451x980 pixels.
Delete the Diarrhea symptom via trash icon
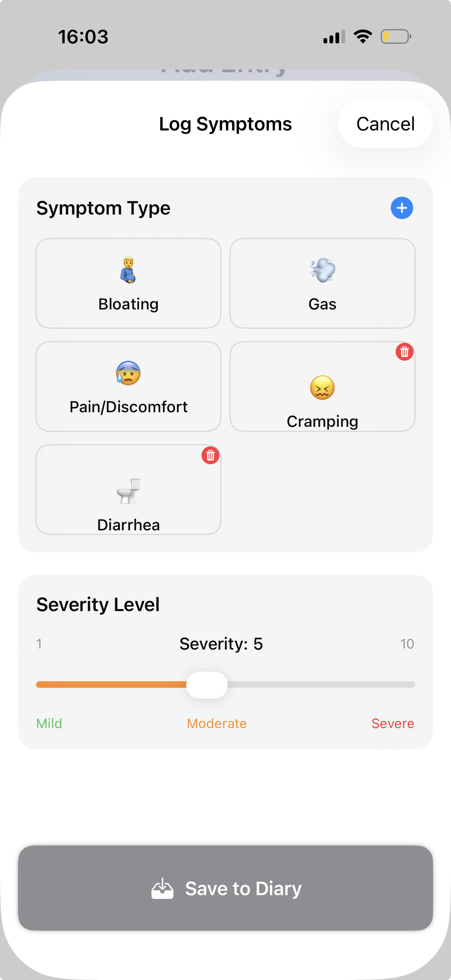(211, 455)
